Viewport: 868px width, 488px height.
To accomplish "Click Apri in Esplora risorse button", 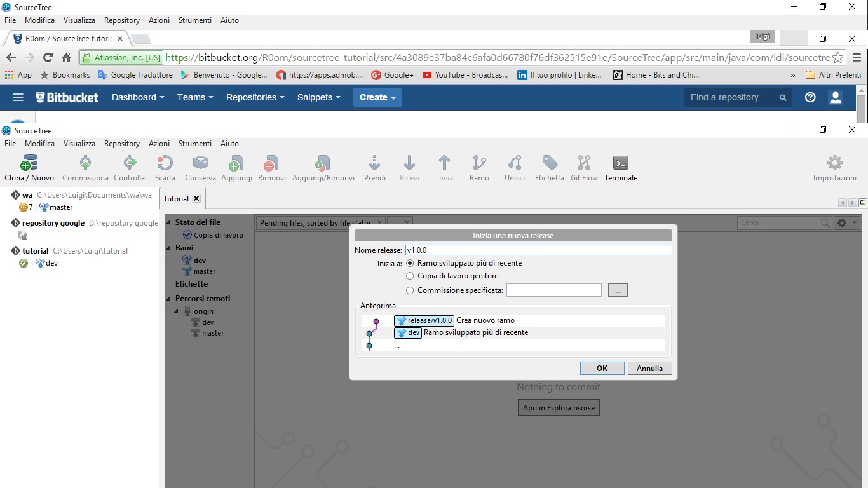I will (x=559, y=407).
